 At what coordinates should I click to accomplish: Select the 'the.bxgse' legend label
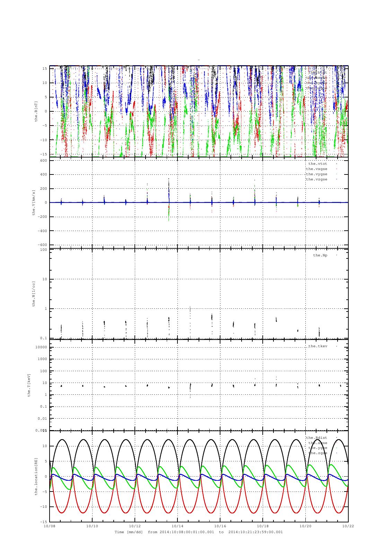(x=316, y=78)
